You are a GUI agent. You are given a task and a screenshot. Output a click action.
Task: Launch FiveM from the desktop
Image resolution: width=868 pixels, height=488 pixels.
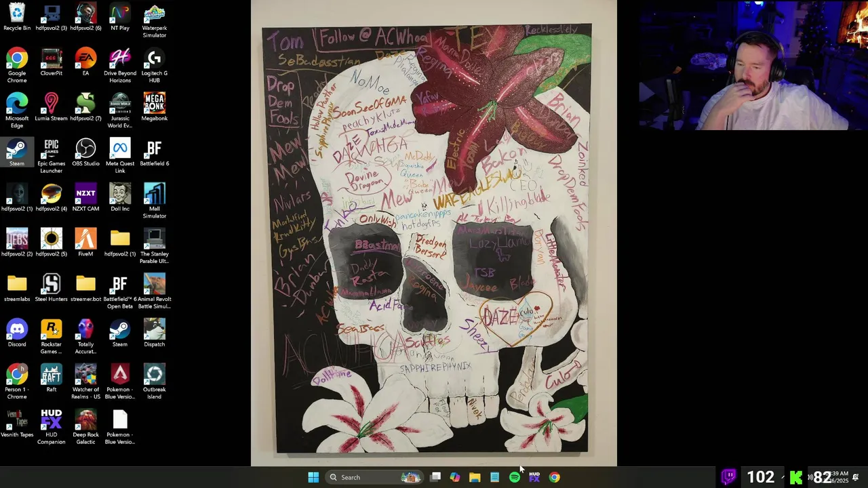(85, 243)
